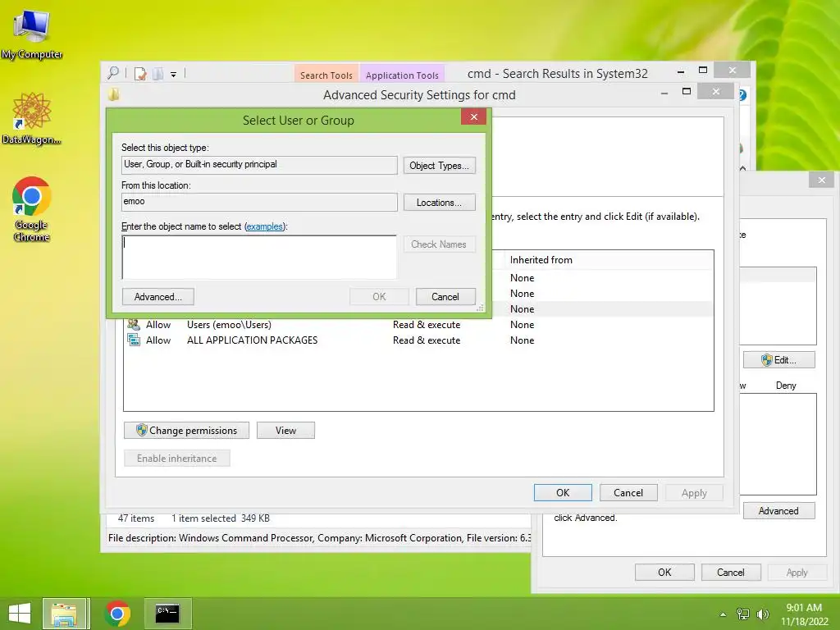Viewport: 840px width, 630px height.
Task: Click the Users group icon in permission list
Action: [134, 324]
